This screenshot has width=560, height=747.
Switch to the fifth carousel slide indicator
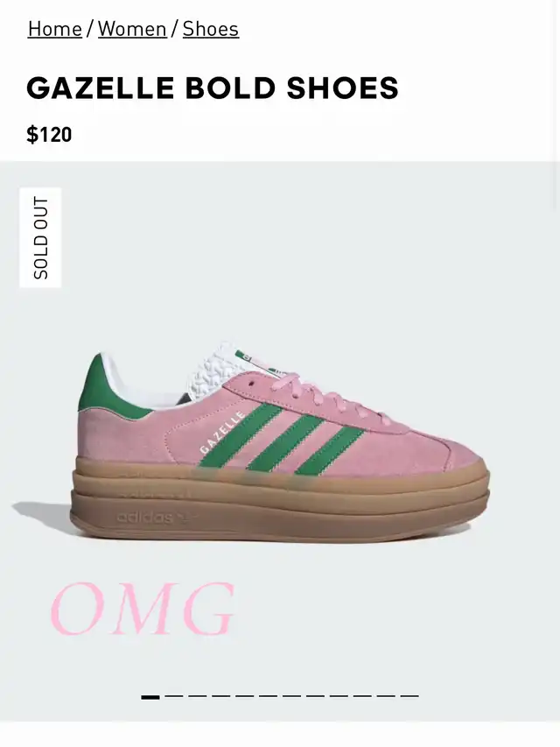[x=245, y=696]
